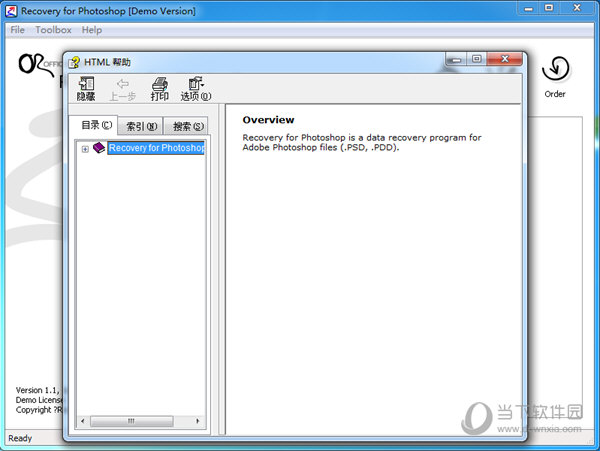
Task: Minimize the HTML Help window
Action: (x=456, y=59)
